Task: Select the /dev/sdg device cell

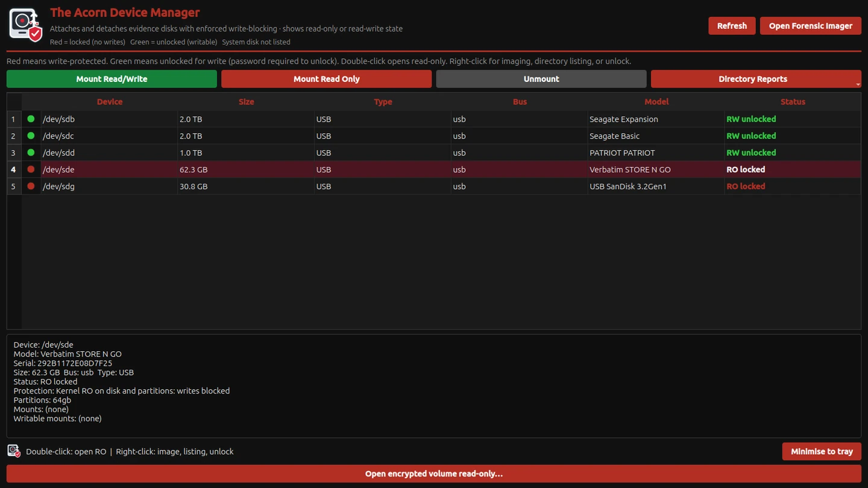Action: 108,186
